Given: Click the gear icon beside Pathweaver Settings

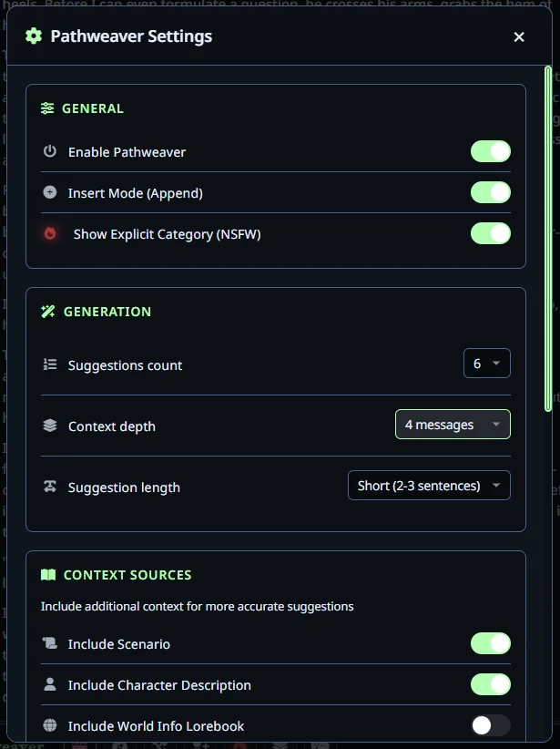Looking at the screenshot, I should (x=34, y=36).
